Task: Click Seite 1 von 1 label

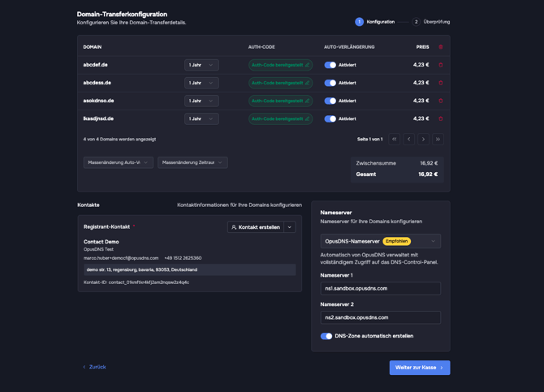Action: coord(369,139)
